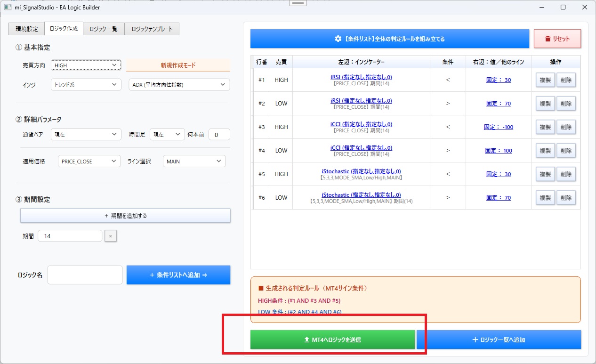This screenshot has width=596, height=364.
Task: Maximize the mi_SignalStudio window
Action: coord(563,7)
